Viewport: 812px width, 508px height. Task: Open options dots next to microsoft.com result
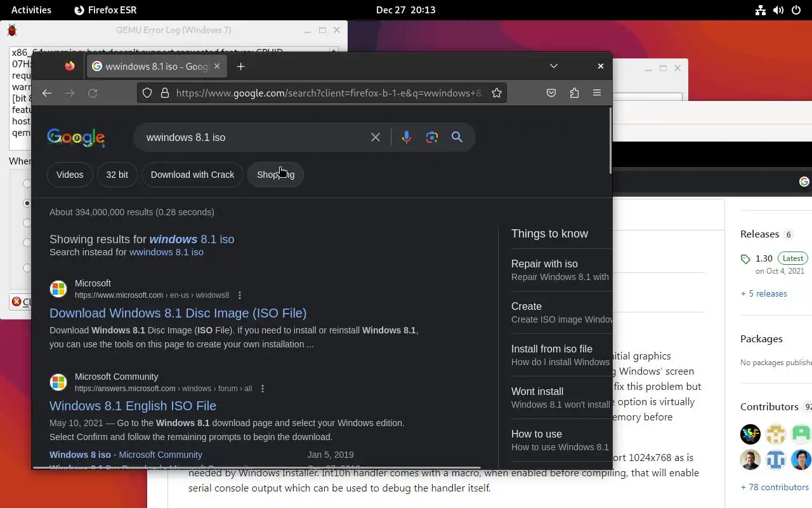point(240,295)
